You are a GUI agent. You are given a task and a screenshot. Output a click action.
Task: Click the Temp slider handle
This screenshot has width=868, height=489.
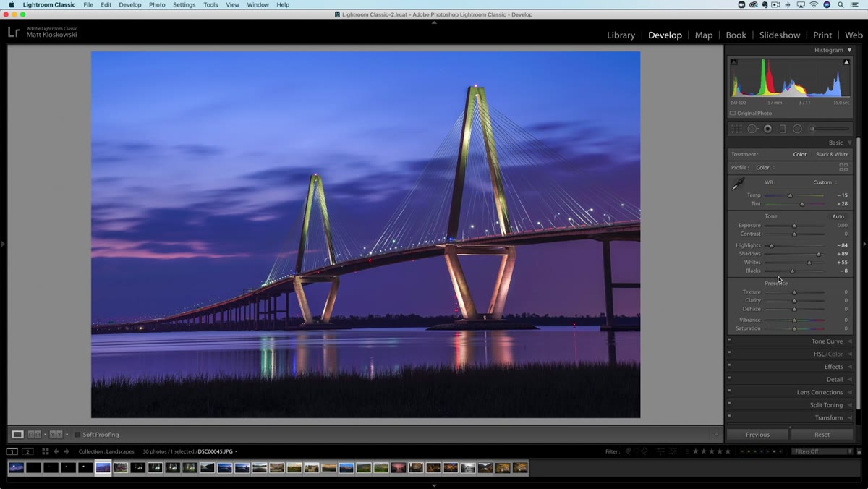pos(790,195)
